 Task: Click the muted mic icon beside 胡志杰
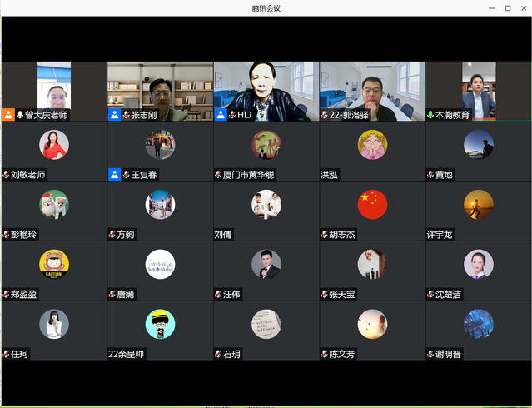click(x=324, y=235)
